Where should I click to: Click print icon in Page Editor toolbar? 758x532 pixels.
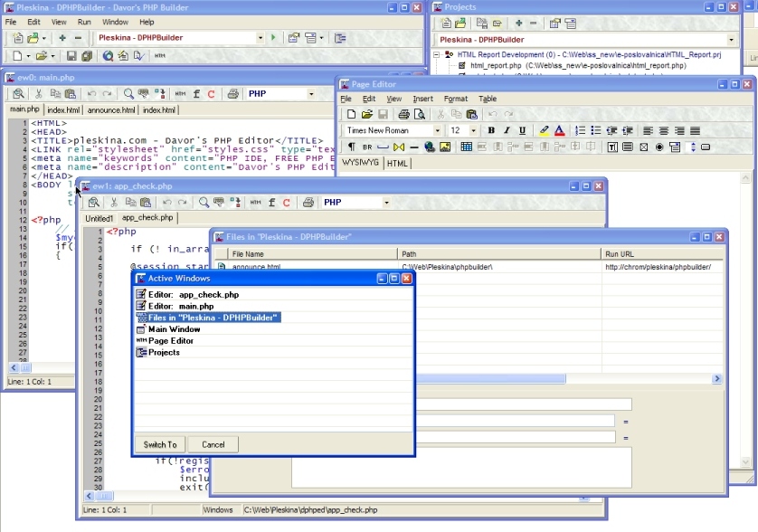click(x=403, y=114)
